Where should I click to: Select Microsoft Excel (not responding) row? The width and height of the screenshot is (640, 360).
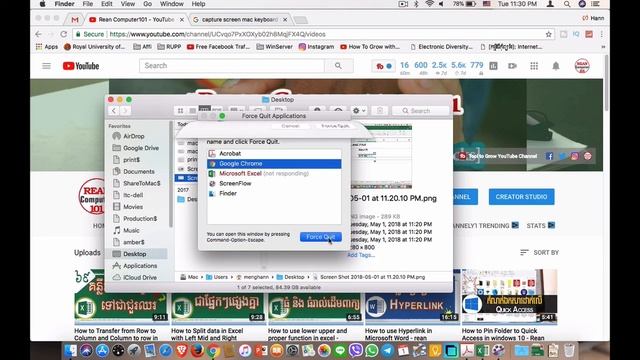pyautogui.click(x=274, y=173)
